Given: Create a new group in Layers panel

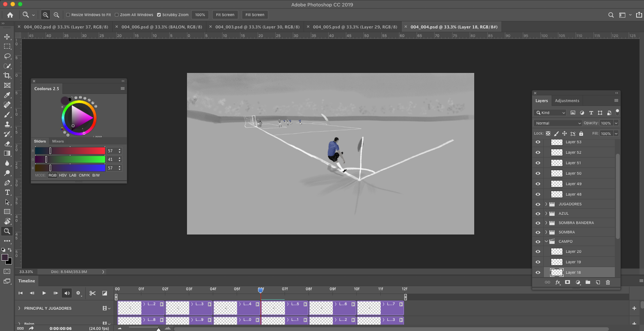Looking at the screenshot, I should click(588, 282).
